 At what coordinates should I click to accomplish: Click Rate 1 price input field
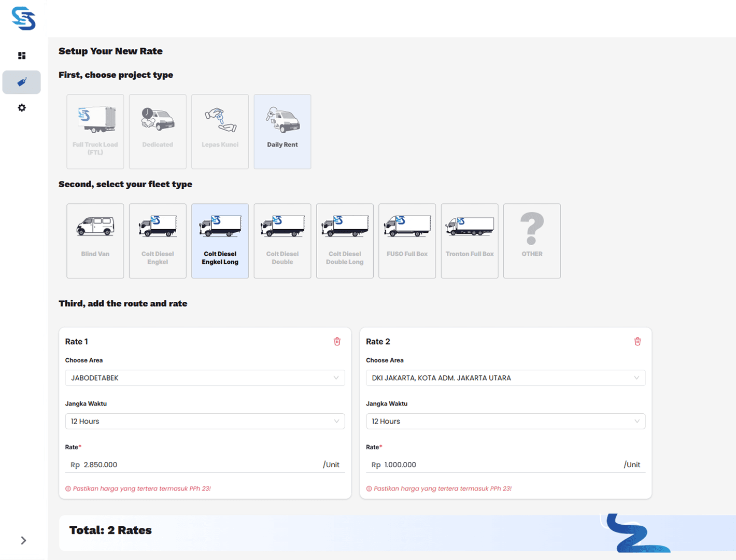click(200, 465)
